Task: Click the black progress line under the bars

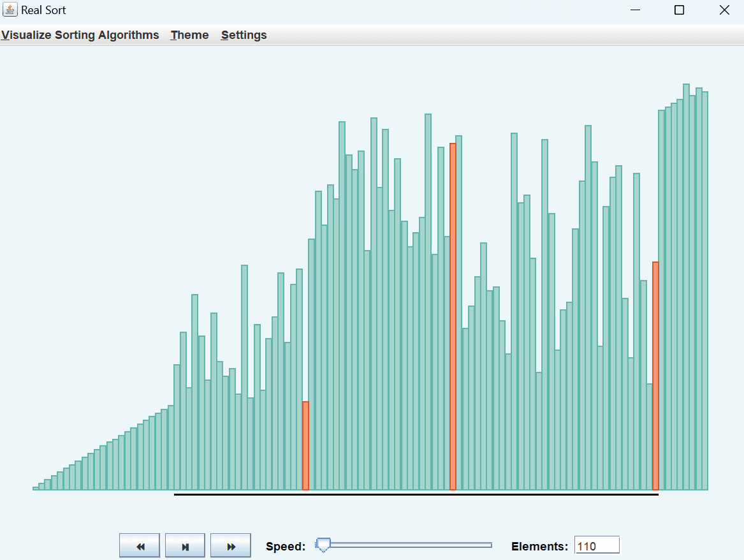Action: point(414,495)
